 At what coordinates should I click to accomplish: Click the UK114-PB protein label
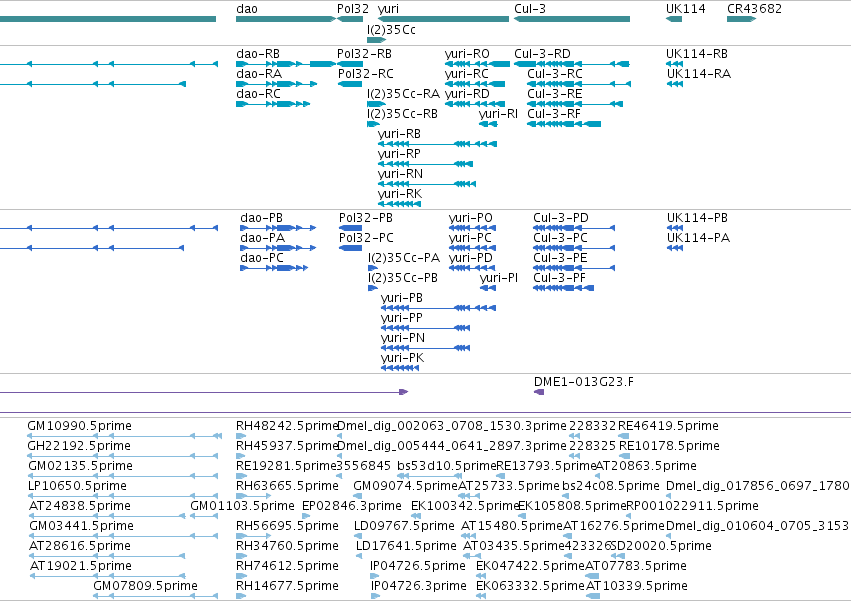pyautogui.click(x=697, y=218)
